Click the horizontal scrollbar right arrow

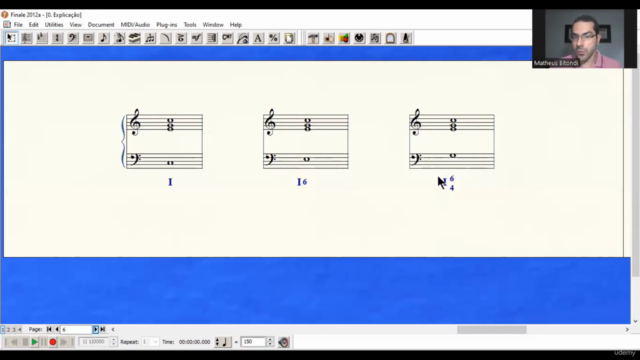pyautogui.click(x=627, y=329)
